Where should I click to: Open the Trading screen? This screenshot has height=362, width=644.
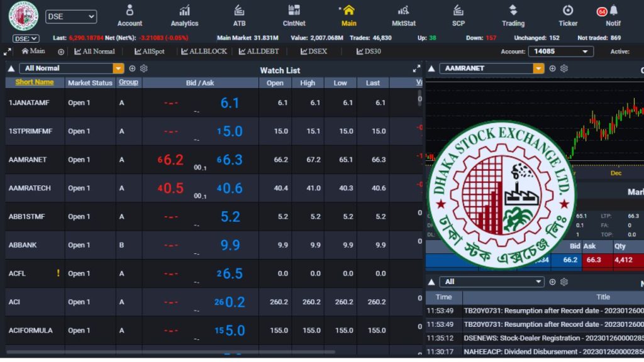click(513, 15)
